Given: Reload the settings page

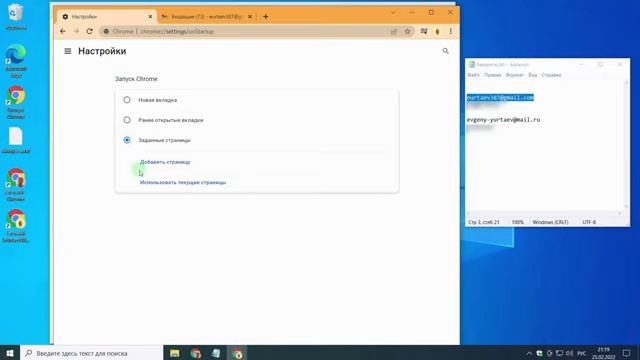Looking at the screenshot, I should pos(89,31).
